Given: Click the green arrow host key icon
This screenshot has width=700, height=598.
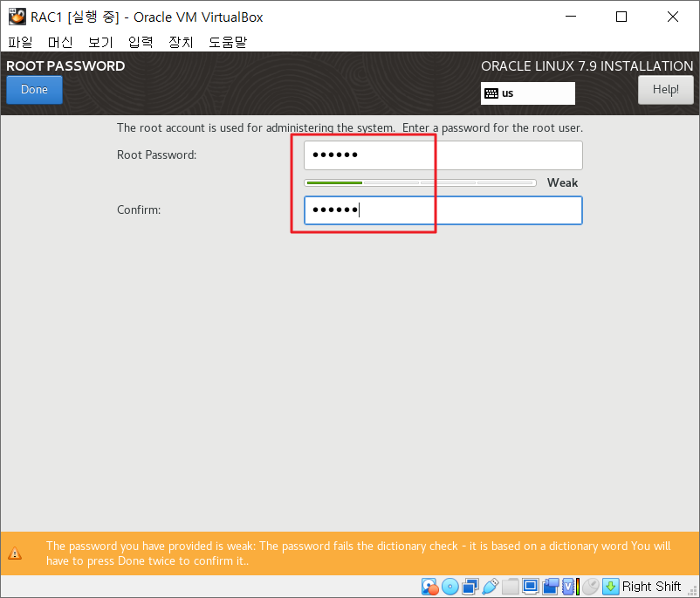Looking at the screenshot, I should [x=611, y=587].
